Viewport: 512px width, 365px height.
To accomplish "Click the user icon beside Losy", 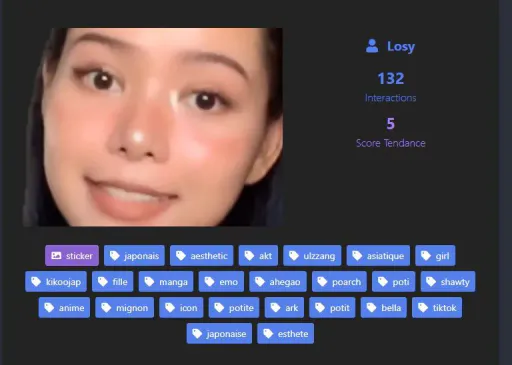I will (372, 46).
